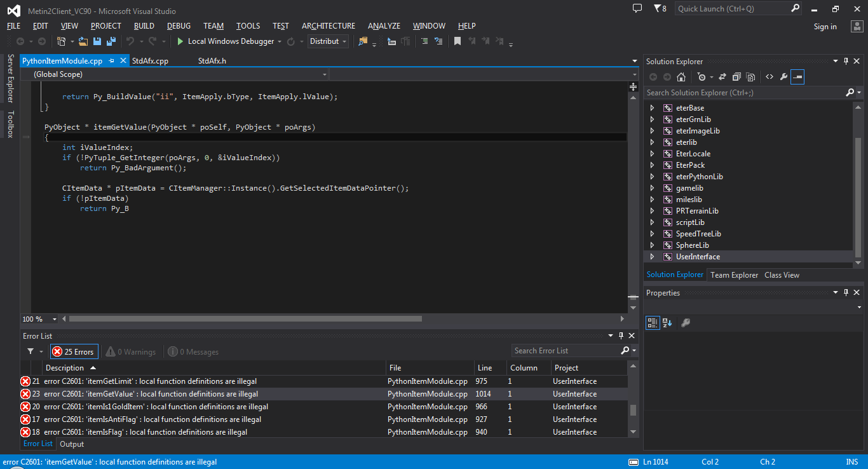
Task: Click the Find in Files toolbar icon
Action: click(363, 41)
